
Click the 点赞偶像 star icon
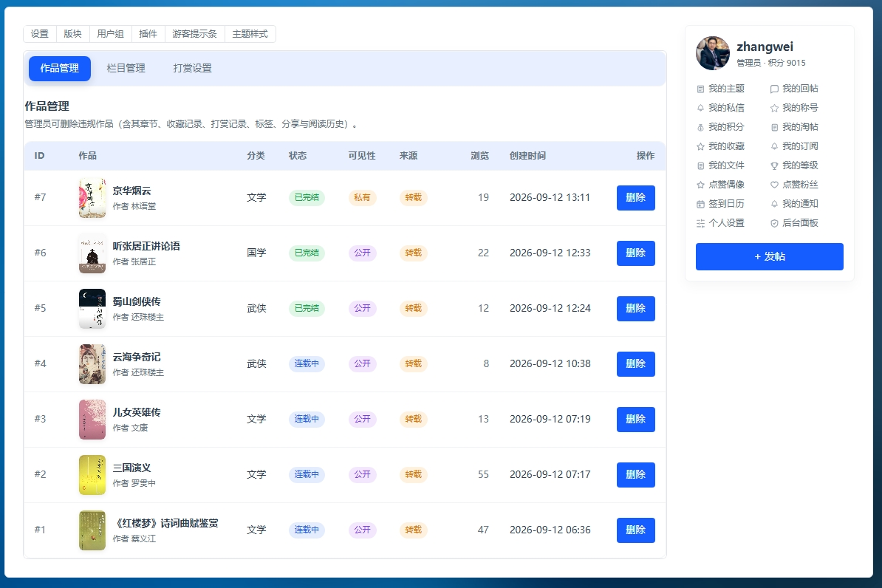click(x=700, y=185)
